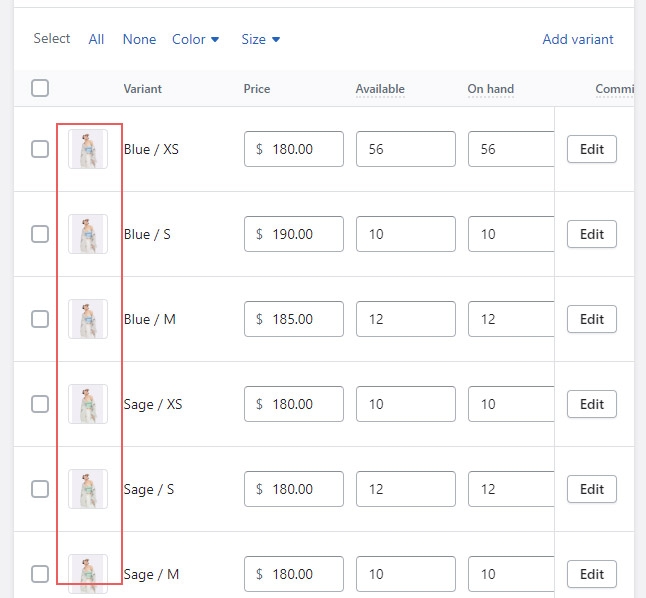
Task: Click the Sage / XS variant thumbnail
Action: [88, 404]
